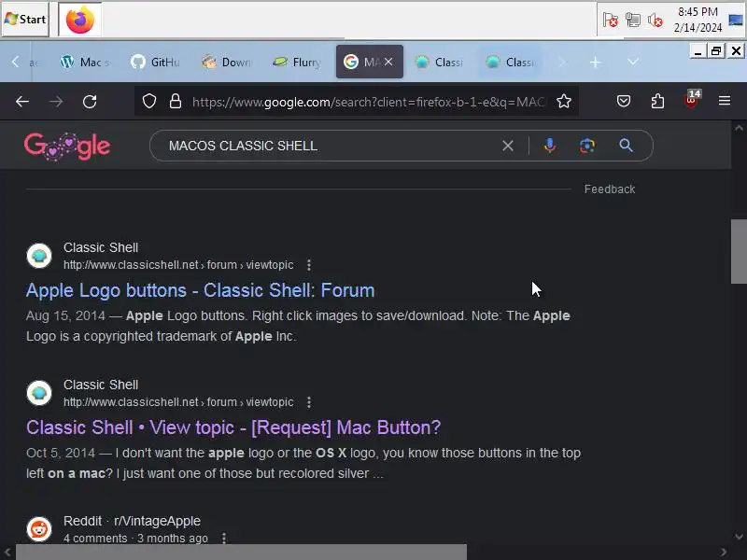Submit search with magnifier icon
Viewport: 747px width, 560px height.
coord(626,146)
